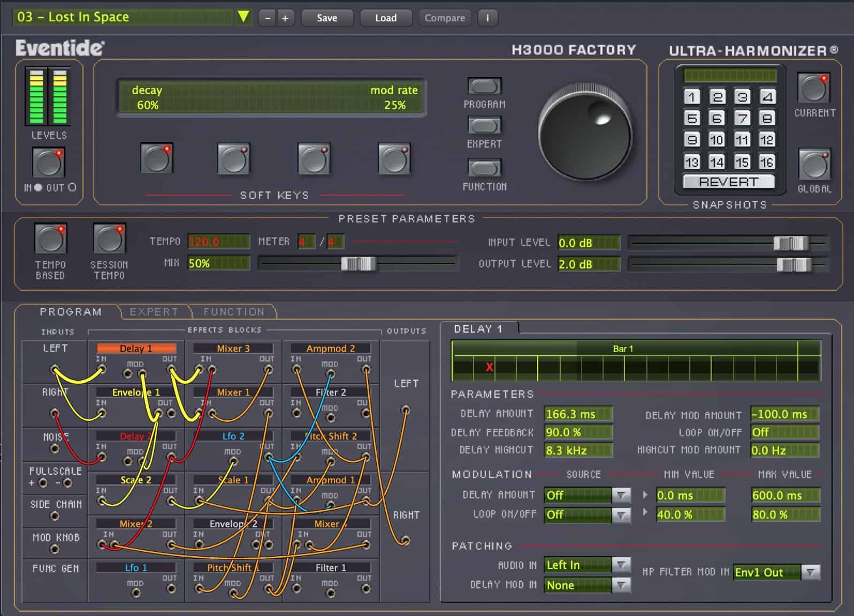Recall snapshot 16

coord(767,162)
